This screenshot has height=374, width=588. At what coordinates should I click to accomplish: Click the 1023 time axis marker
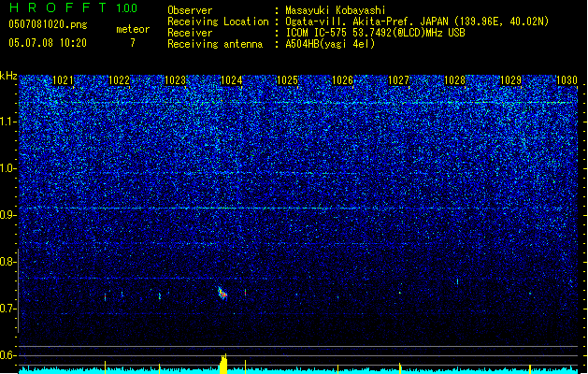click(175, 80)
